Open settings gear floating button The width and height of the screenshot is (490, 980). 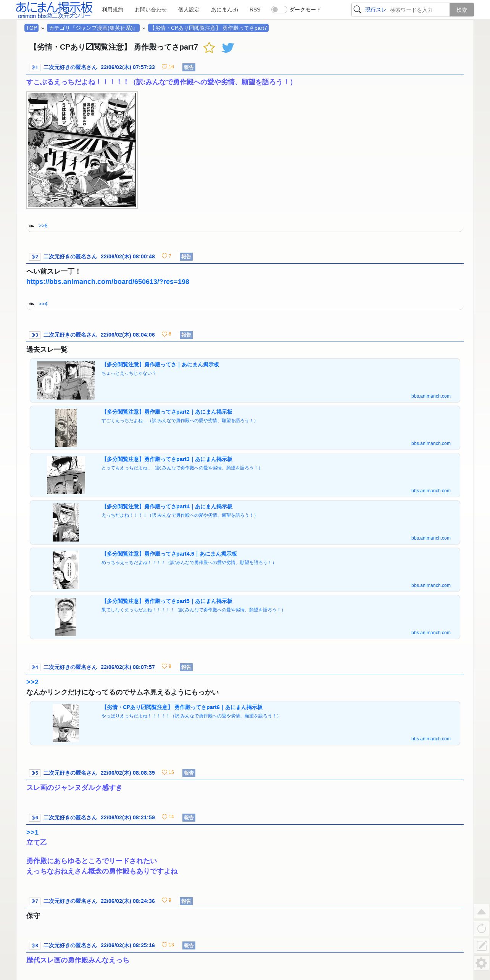pyautogui.click(x=482, y=963)
